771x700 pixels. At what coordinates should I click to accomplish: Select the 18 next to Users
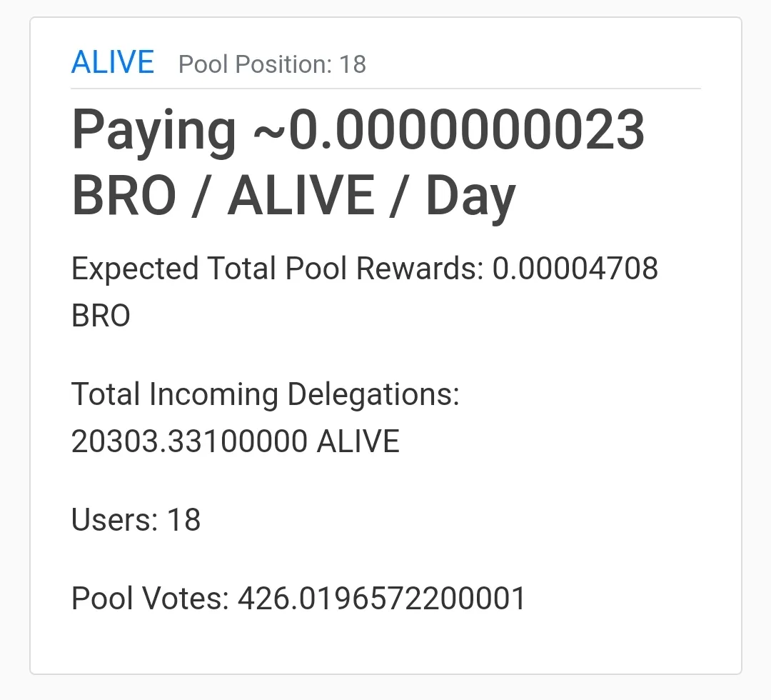(x=183, y=520)
